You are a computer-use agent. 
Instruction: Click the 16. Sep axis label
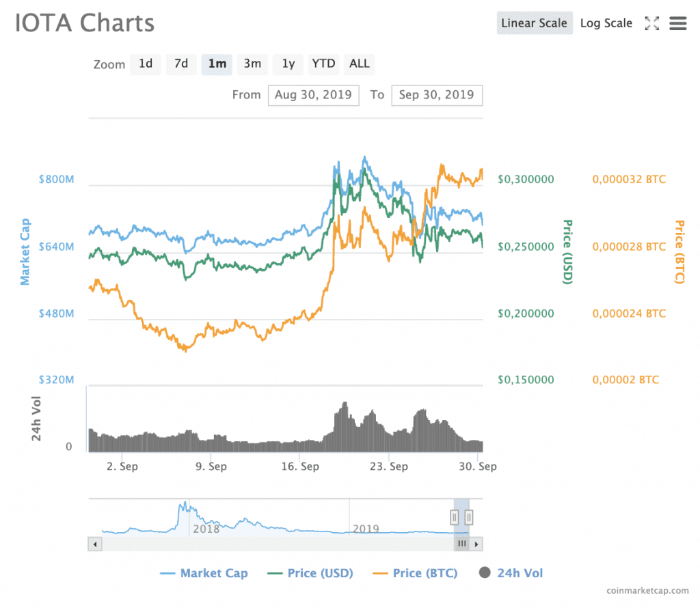[x=300, y=467]
